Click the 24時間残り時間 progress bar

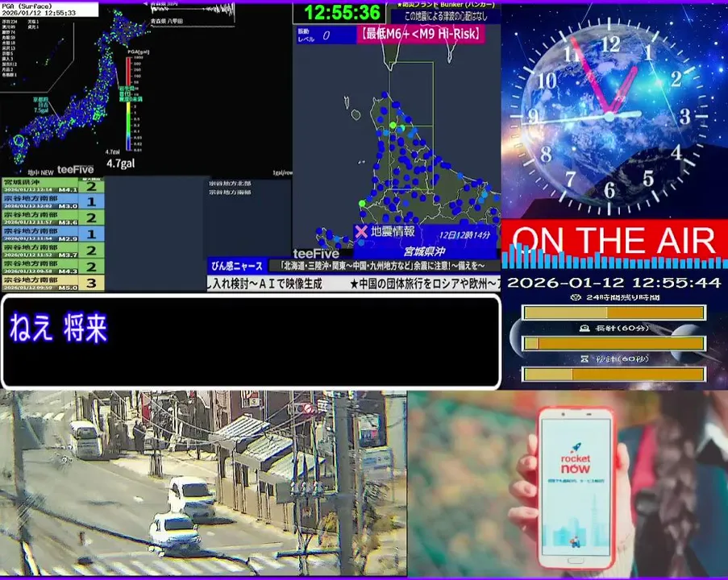pyautogui.click(x=614, y=313)
